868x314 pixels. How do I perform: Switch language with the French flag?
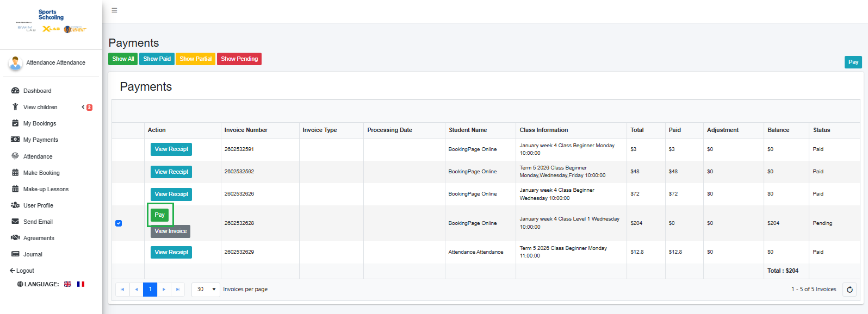click(80, 284)
